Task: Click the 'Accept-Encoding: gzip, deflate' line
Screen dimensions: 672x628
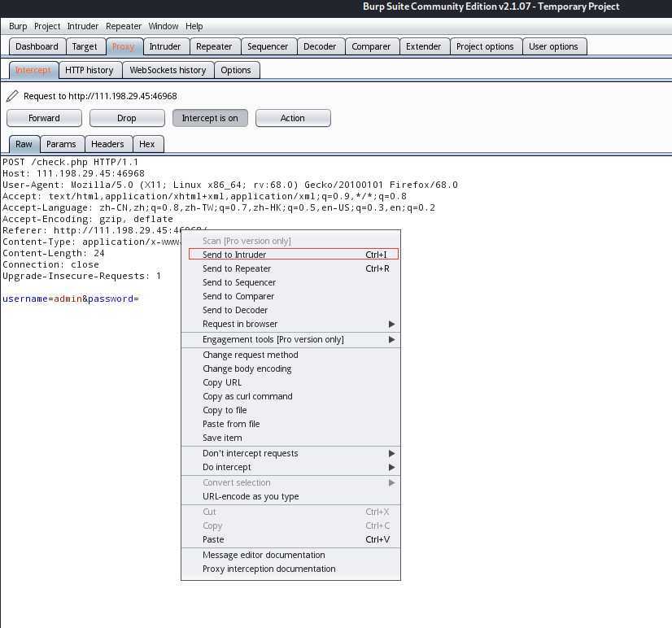Action: pos(88,219)
